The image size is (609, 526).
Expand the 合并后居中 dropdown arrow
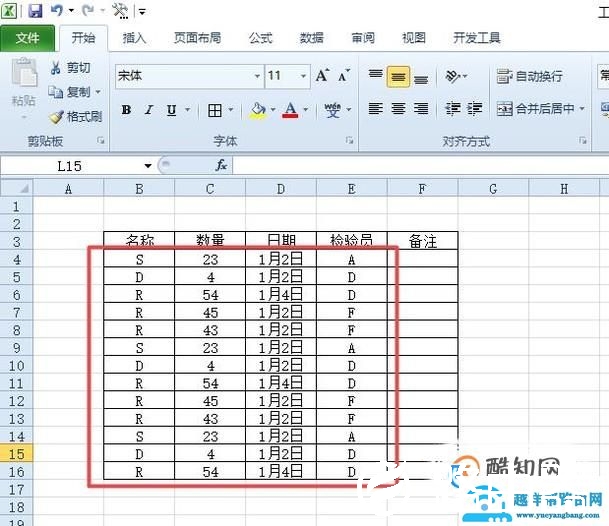pos(582,109)
